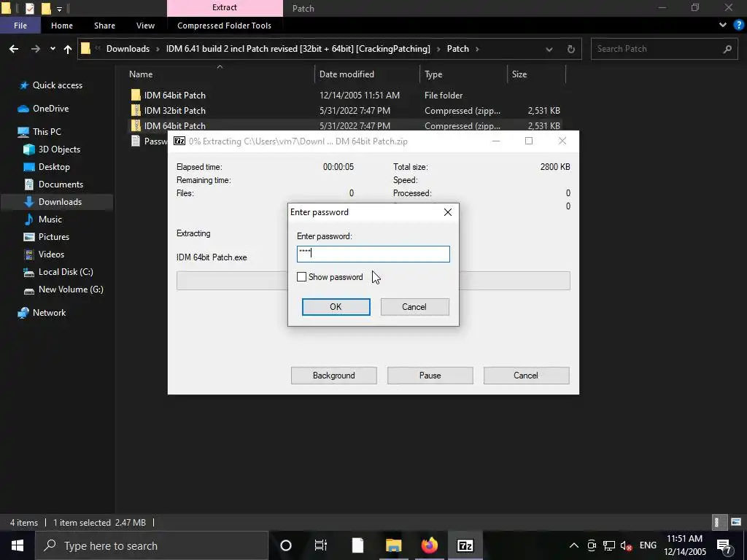Open Local Disk (C:)
Viewport: 747px width, 560px height.
[x=65, y=272]
